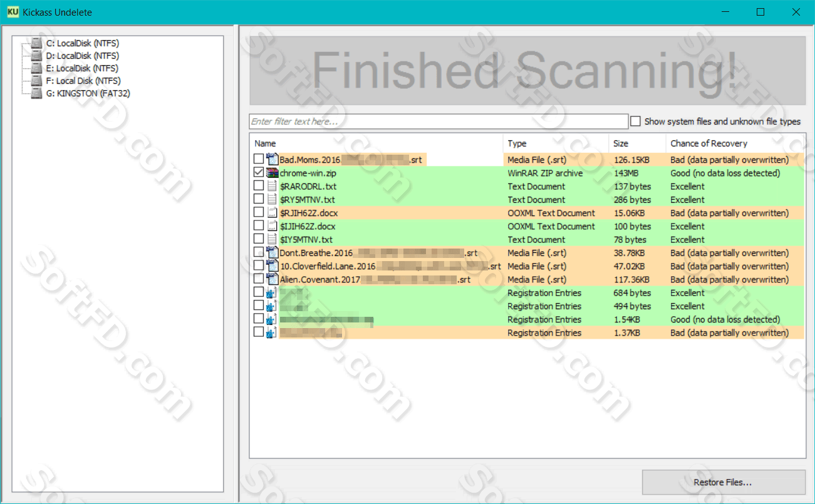Screen dimensions: 815x504
Task: Select the E: LocalDisk (NTFS) drive
Action: [83, 68]
